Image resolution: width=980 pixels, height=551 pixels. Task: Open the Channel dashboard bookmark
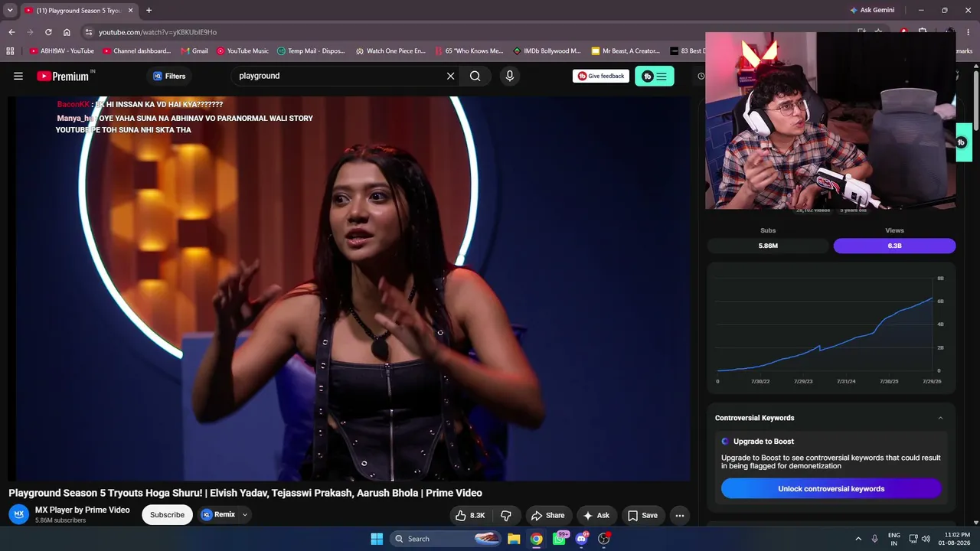[x=137, y=51]
